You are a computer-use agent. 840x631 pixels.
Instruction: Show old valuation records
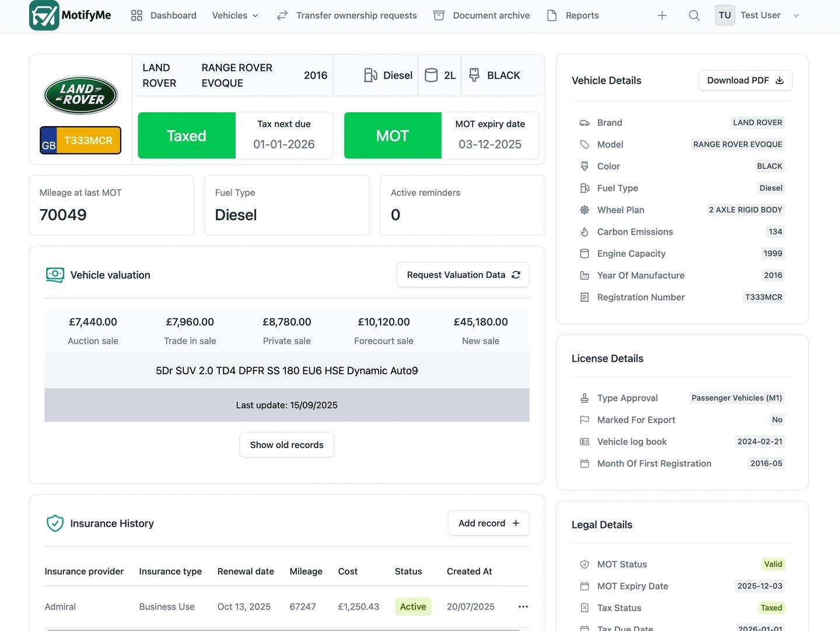point(286,445)
